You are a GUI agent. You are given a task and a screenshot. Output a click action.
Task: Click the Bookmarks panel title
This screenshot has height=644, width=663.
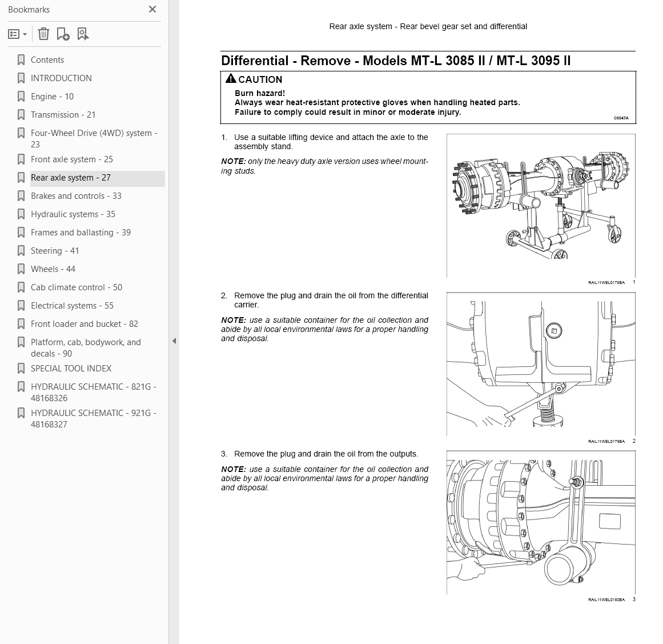29,9
